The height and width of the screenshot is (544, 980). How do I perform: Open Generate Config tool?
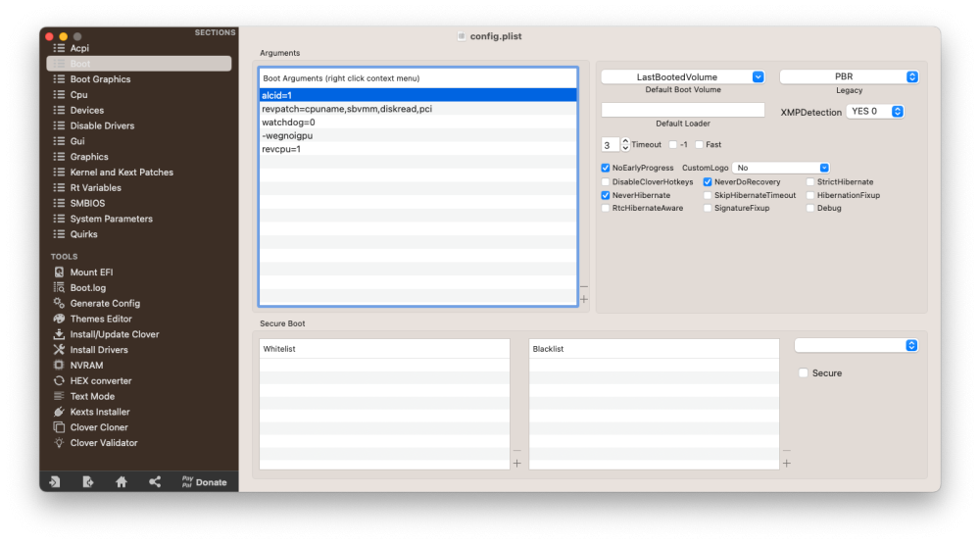105,303
